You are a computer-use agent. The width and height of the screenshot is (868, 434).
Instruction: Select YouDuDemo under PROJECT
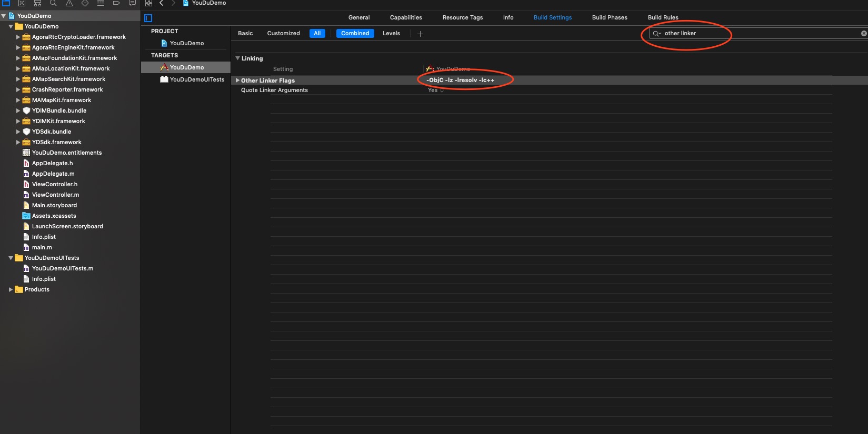tap(186, 43)
